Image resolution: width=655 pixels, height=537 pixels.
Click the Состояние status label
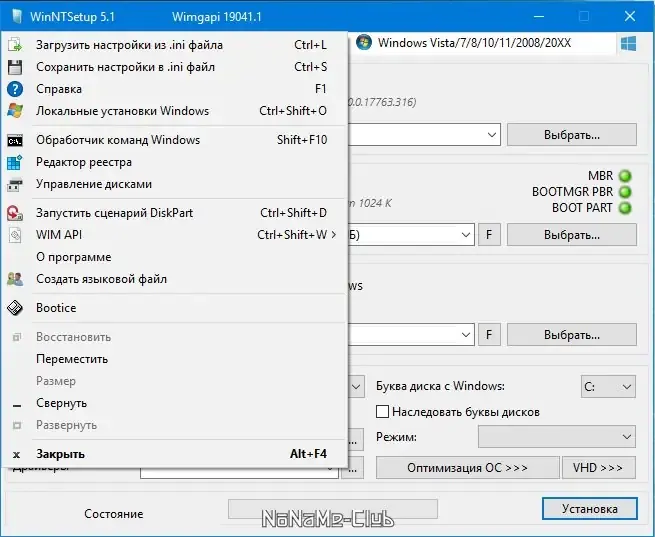coord(114,514)
